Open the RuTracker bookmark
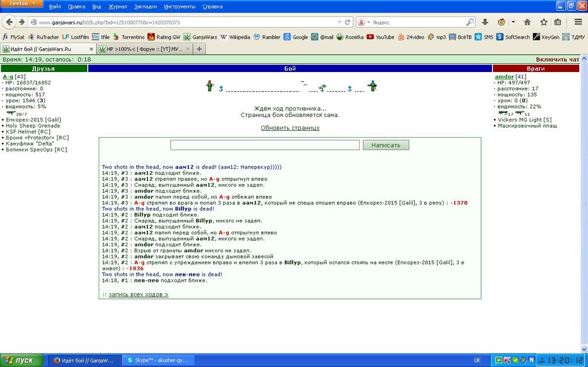The height and width of the screenshot is (367, 588). [44, 37]
